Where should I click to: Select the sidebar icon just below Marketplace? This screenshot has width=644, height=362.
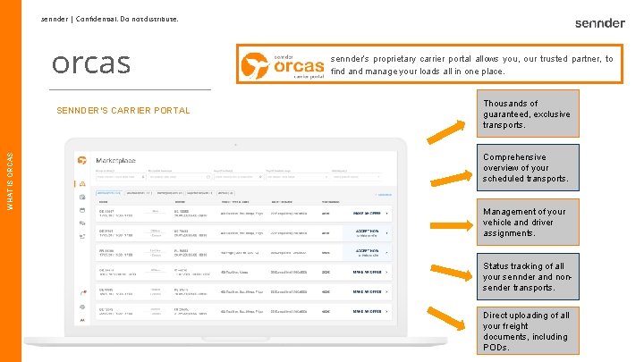(x=82, y=197)
